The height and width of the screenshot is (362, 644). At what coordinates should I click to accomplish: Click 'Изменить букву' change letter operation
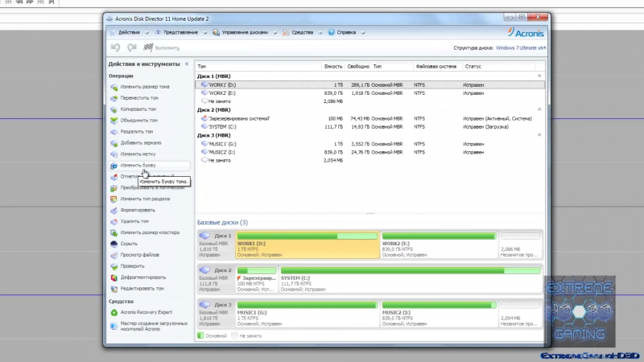pyautogui.click(x=150, y=166)
